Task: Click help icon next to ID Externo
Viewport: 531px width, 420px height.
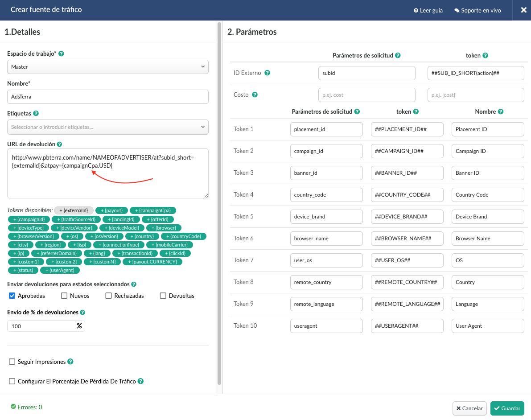Action: (x=267, y=73)
